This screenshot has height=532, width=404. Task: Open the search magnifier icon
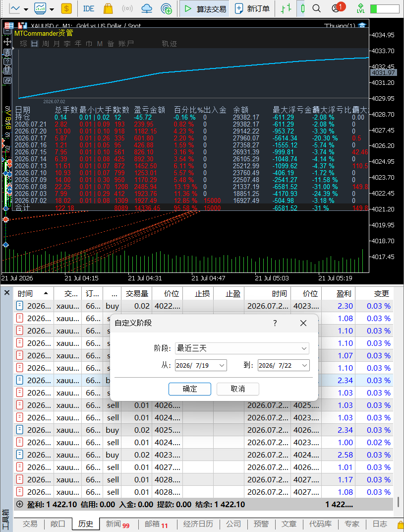tap(317, 8)
